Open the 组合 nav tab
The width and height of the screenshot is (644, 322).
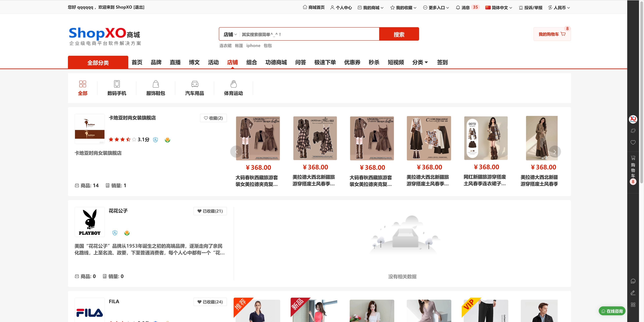click(252, 62)
